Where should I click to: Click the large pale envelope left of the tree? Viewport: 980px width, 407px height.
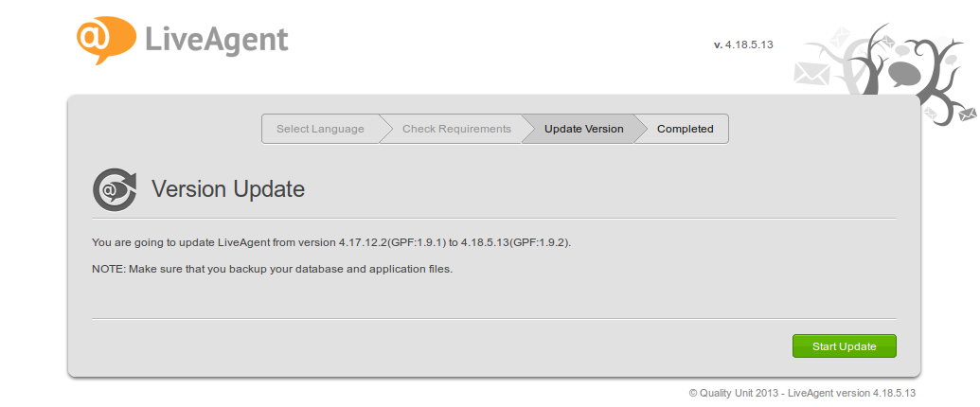811,74
